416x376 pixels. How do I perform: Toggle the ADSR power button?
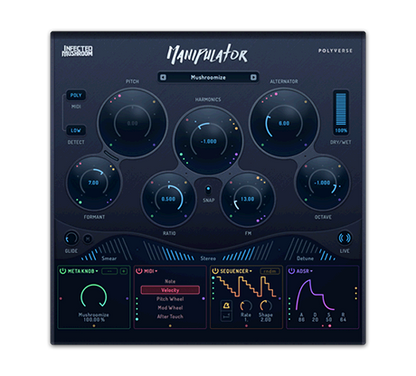[291, 271]
